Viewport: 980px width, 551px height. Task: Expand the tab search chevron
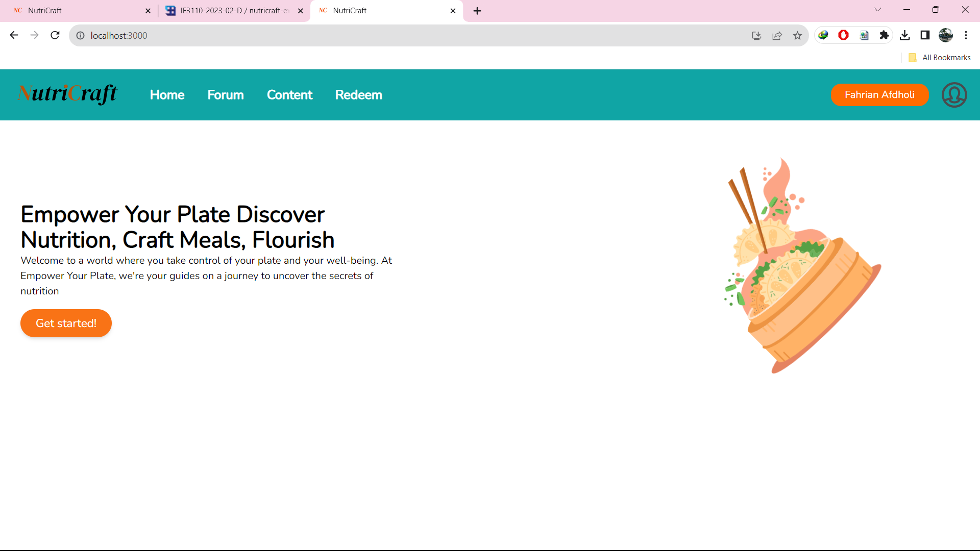pos(877,10)
